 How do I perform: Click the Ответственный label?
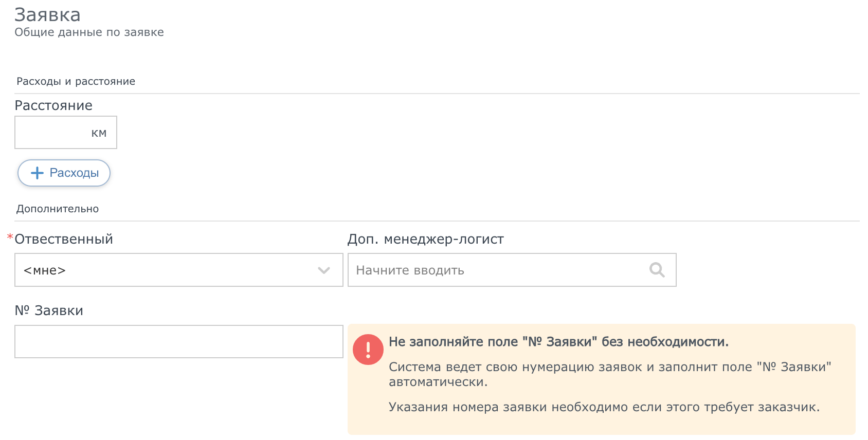coord(64,239)
